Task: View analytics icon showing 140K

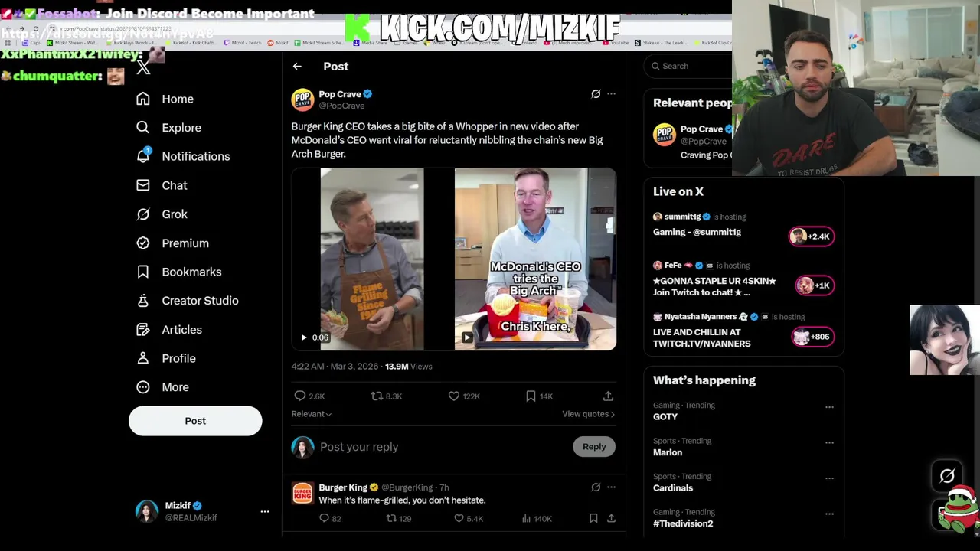Action: click(526, 518)
